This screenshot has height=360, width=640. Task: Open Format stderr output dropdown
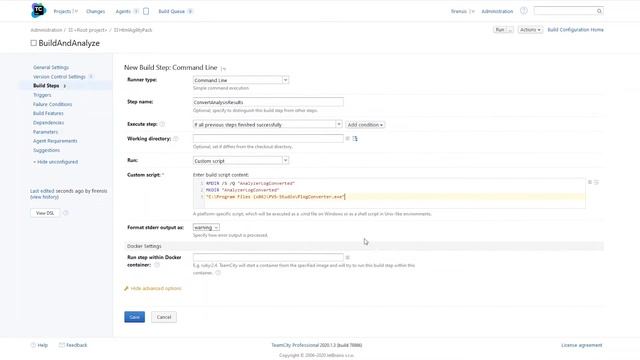pyautogui.click(x=206, y=227)
